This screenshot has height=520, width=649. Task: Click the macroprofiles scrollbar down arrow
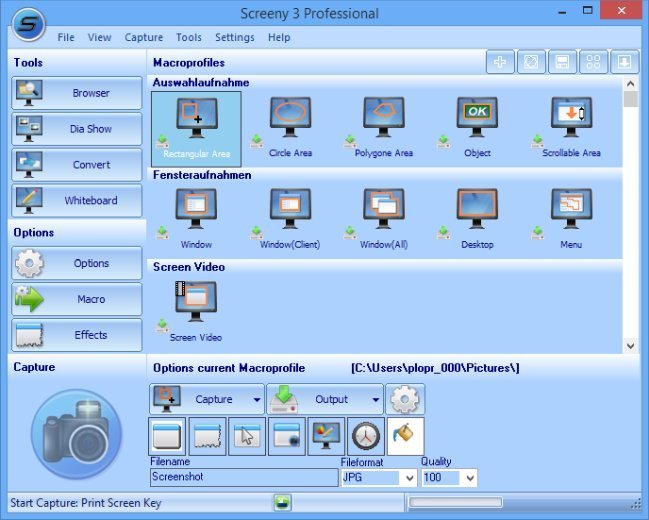(630, 345)
